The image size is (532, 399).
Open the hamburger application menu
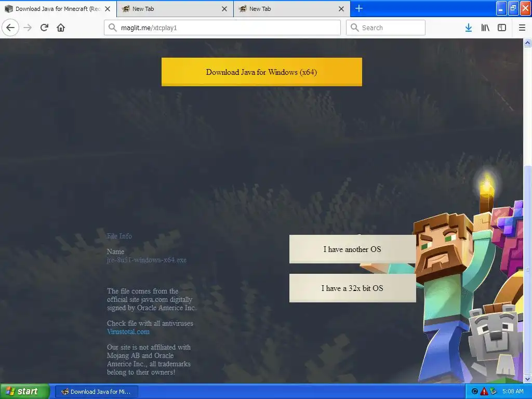[522, 28]
